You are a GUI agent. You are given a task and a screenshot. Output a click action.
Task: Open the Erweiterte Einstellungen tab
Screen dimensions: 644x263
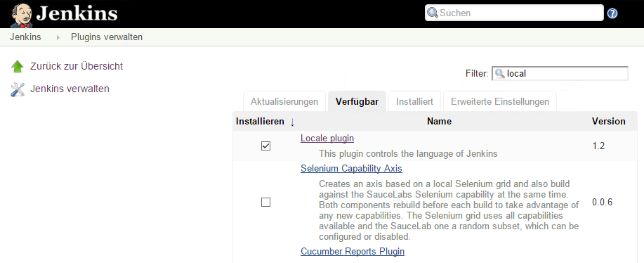click(500, 101)
